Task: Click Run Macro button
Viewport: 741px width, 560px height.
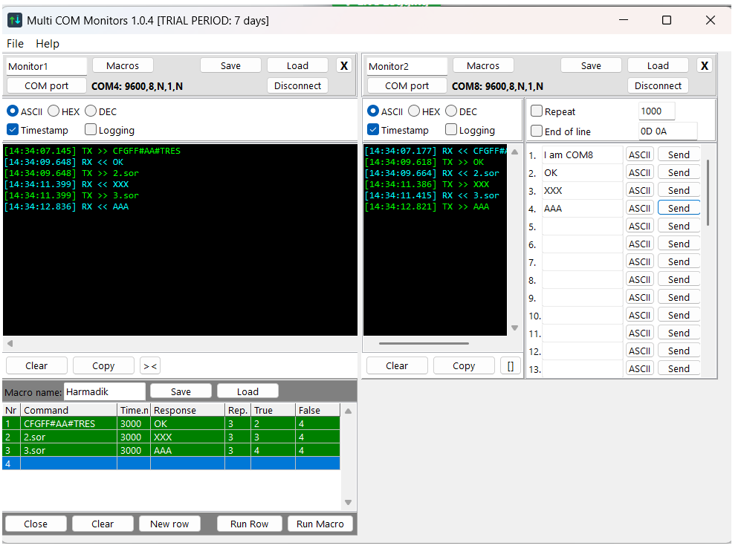Action: click(x=320, y=524)
